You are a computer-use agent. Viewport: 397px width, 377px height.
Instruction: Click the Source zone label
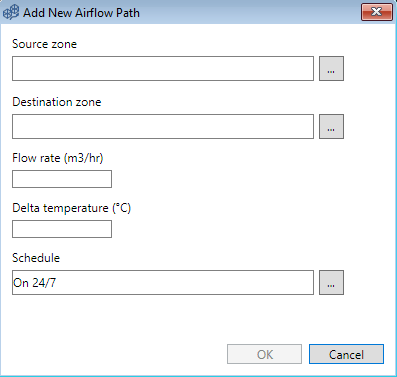point(45,44)
